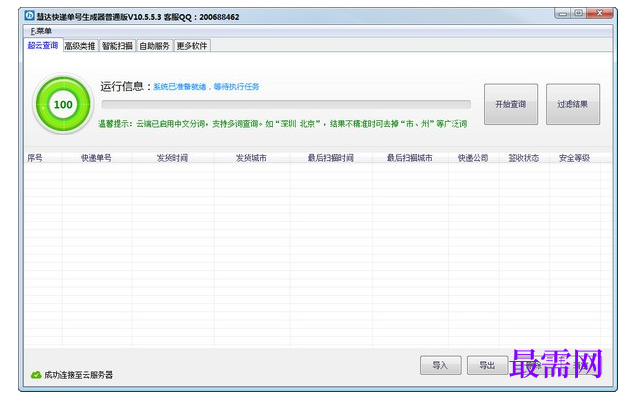Sort by the 快递单号 column header
621x395 pixels.
point(96,158)
